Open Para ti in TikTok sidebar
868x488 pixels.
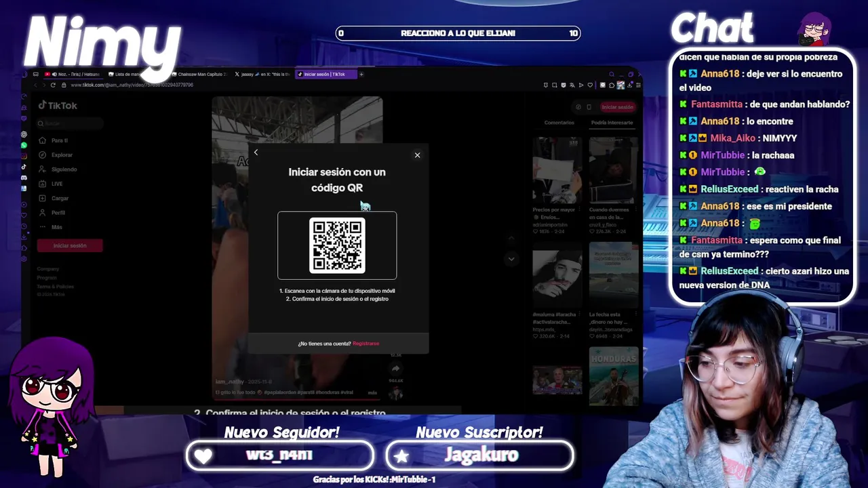point(54,140)
